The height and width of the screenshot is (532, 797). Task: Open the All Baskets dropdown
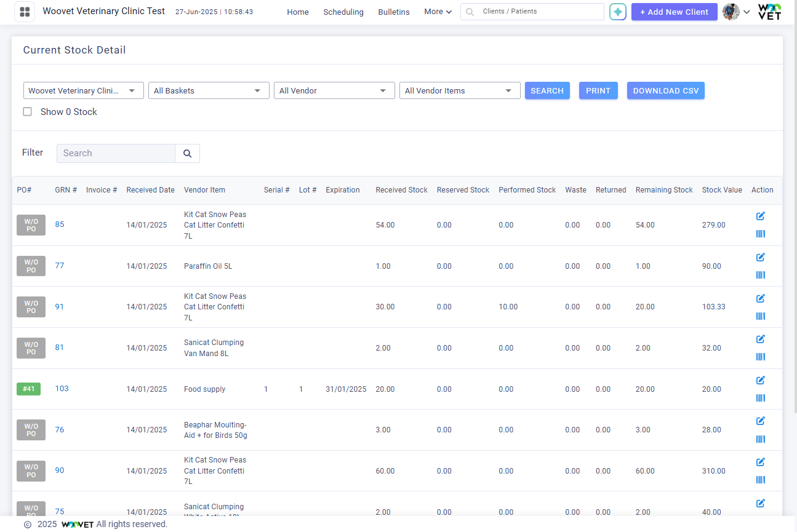coord(209,90)
